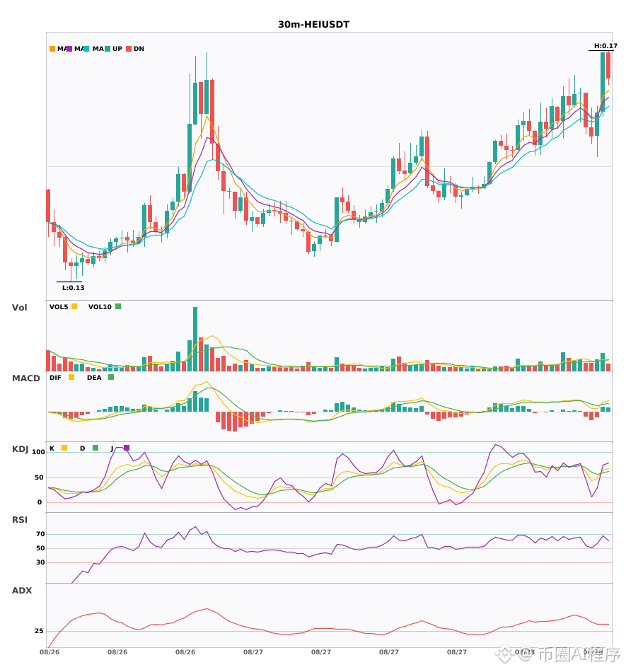Screen dimensions: 626x672
Task: Click the DEA legend text
Action: (x=94, y=378)
